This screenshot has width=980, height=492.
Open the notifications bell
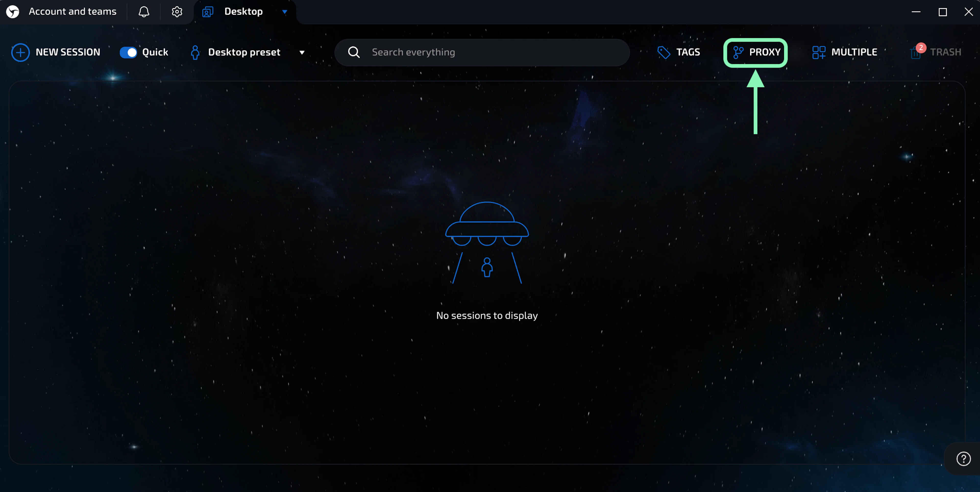[x=144, y=12]
